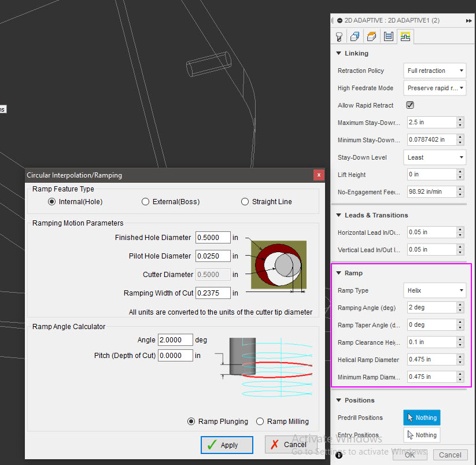Toggle the Allow Rapid Retract checkbox
The image size is (476, 465).
pos(410,105)
